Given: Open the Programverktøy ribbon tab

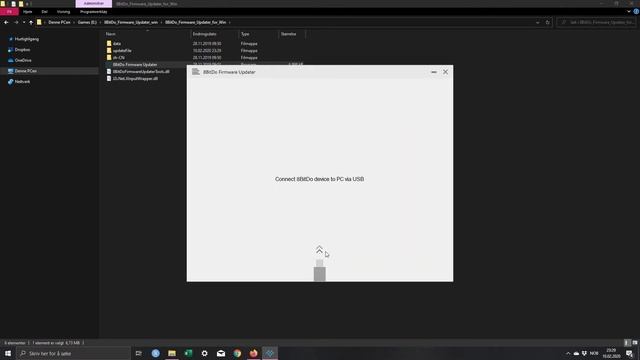Looking at the screenshot, I should (x=93, y=12).
